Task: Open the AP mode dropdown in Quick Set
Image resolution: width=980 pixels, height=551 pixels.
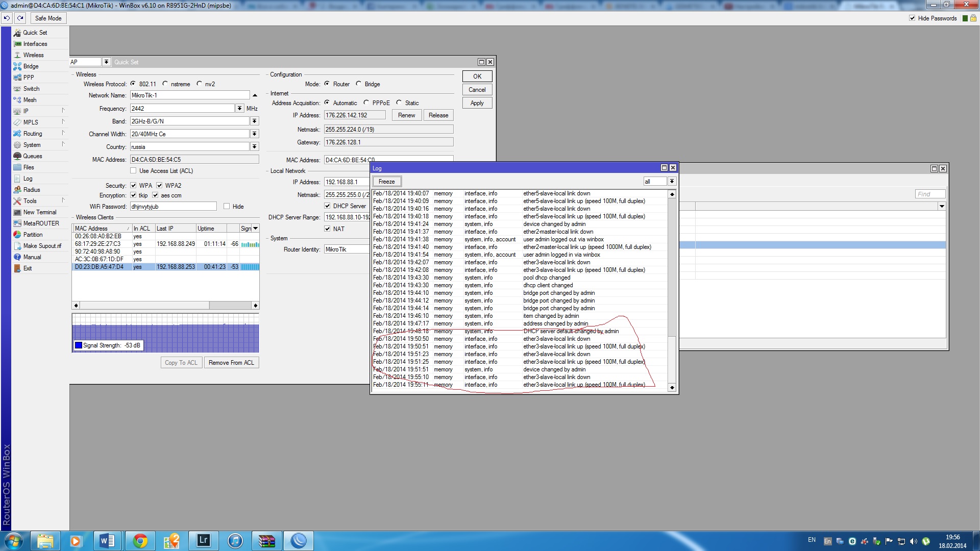Action: 106,62
